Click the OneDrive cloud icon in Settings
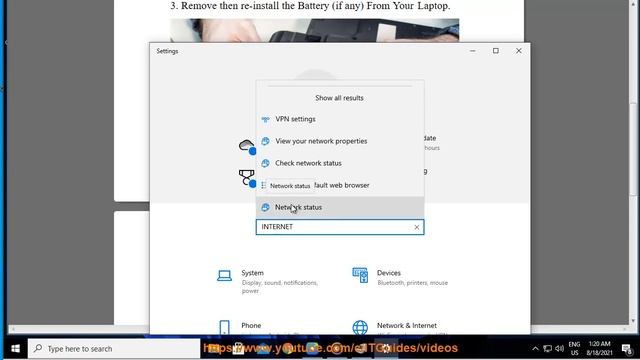640x360 pixels. [247, 146]
